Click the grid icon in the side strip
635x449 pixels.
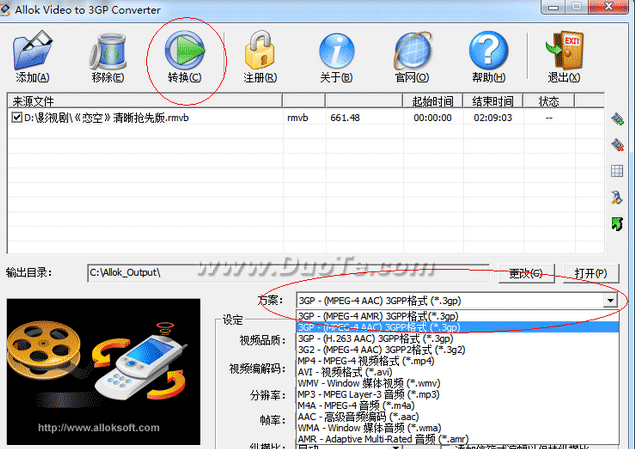(x=617, y=171)
